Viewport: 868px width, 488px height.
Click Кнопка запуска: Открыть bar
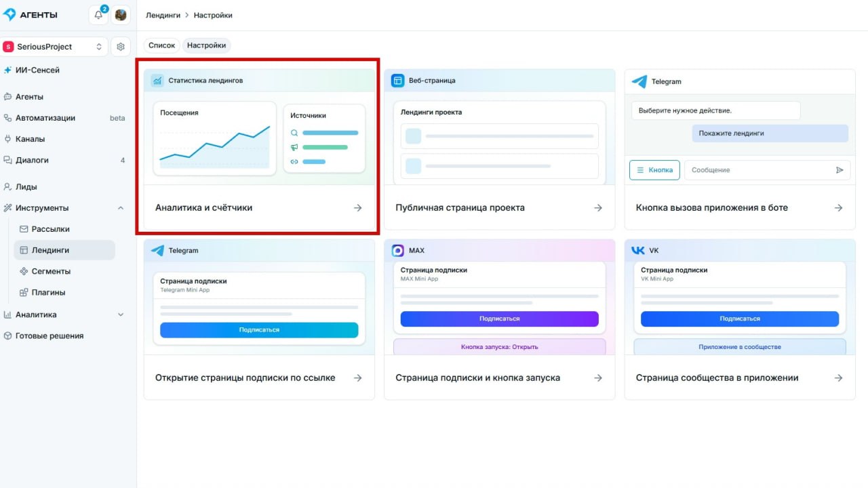[500, 347]
